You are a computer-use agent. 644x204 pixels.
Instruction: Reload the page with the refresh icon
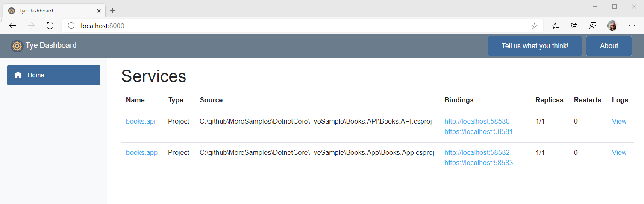[50, 26]
